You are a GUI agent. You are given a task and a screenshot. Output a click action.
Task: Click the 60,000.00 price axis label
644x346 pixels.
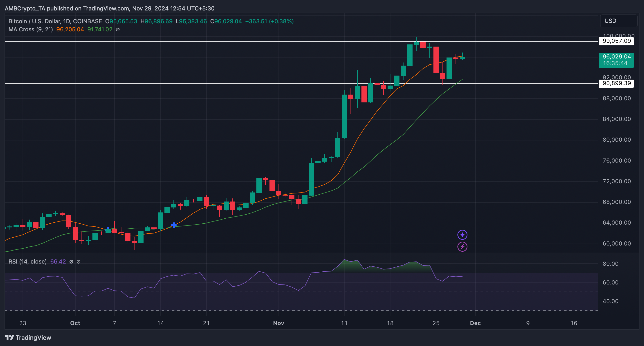pos(616,244)
